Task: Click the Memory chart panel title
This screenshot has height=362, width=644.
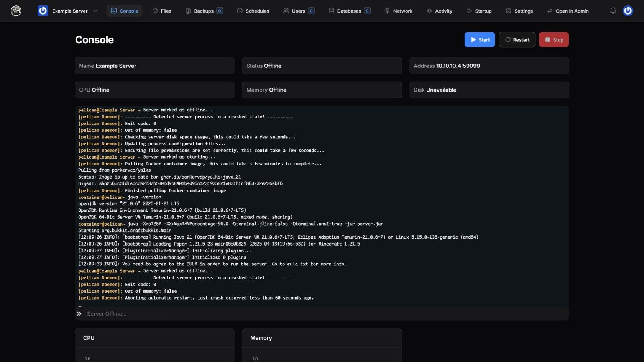Action: tap(261, 338)
